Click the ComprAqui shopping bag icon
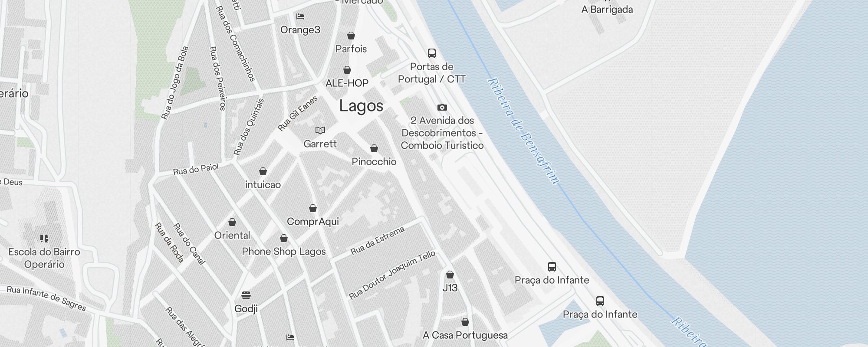The image size is (868, 347). coord(313,208)
